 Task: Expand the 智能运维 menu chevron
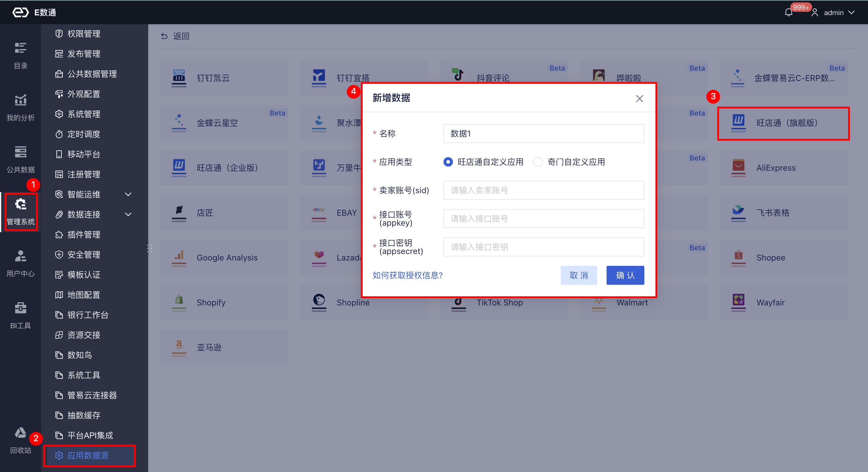(128, 194)
